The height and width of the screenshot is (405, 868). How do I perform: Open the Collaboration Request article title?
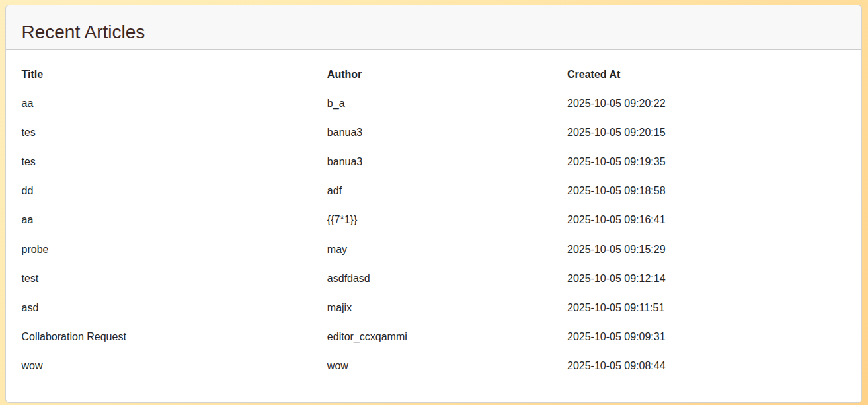74,337
